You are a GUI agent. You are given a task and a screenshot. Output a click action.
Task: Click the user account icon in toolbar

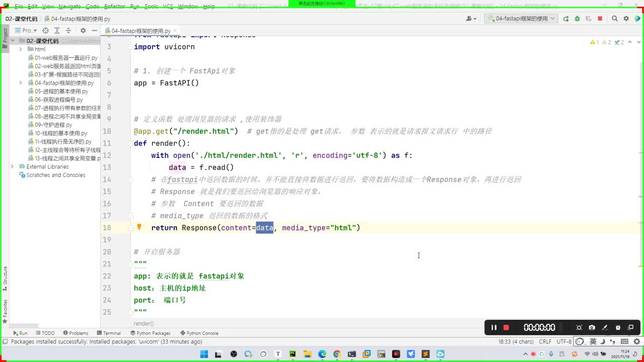point(471,19)
